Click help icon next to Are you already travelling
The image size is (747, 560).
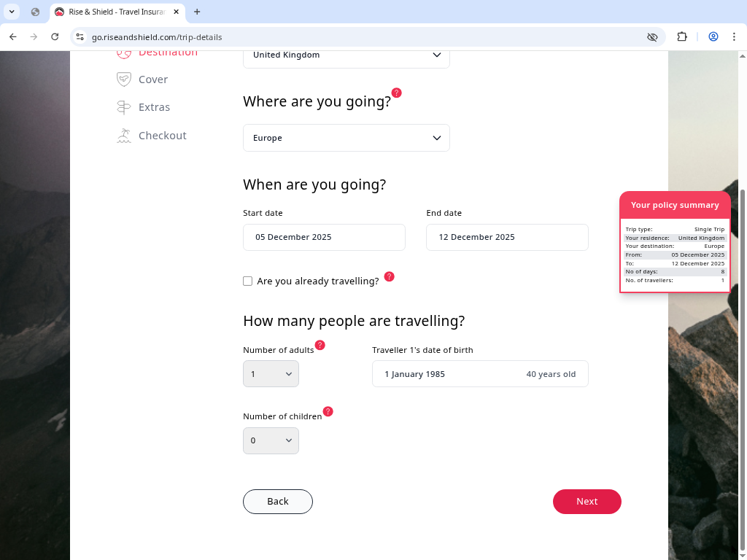389,276
